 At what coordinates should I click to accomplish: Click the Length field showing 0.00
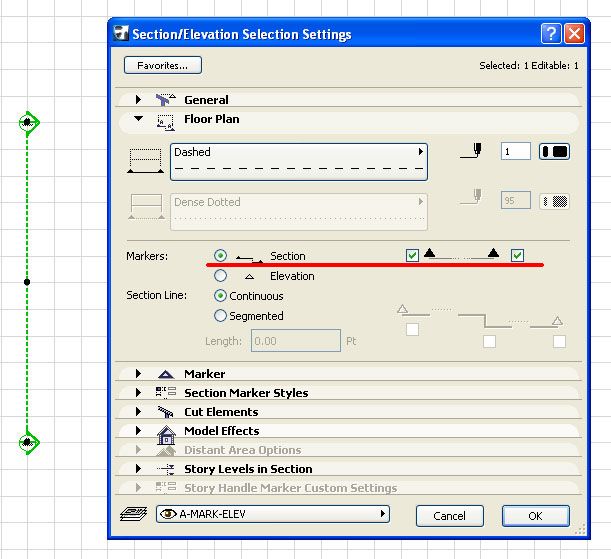click(x=296, y=341)
